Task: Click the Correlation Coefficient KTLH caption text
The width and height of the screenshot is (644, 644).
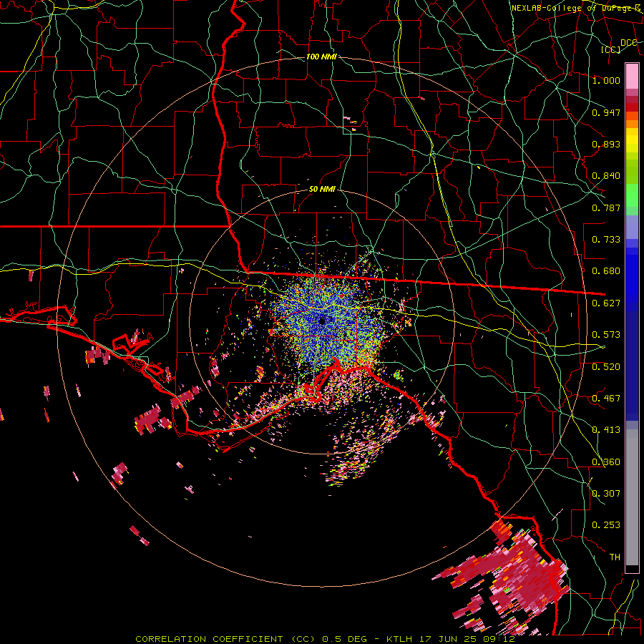Action: coord(325,639)
